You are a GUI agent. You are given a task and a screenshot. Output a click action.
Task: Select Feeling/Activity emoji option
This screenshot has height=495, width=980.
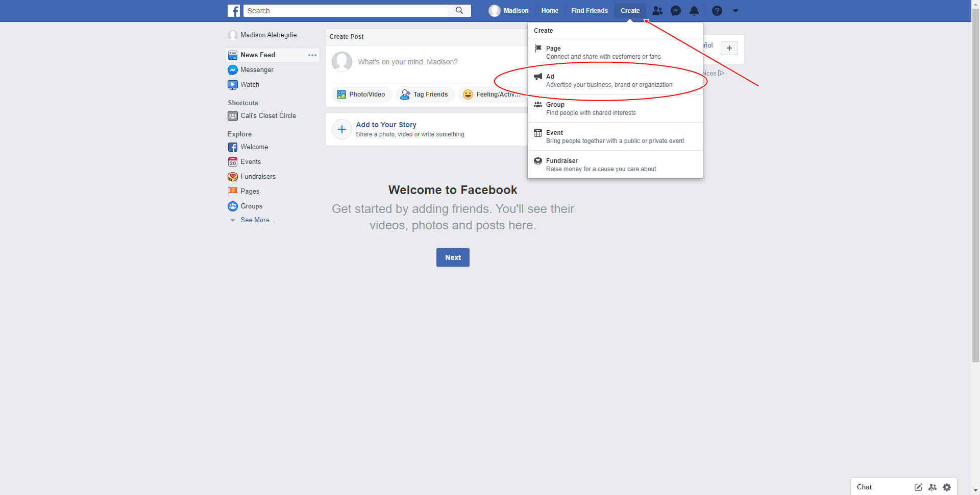[x=491, y=94]
